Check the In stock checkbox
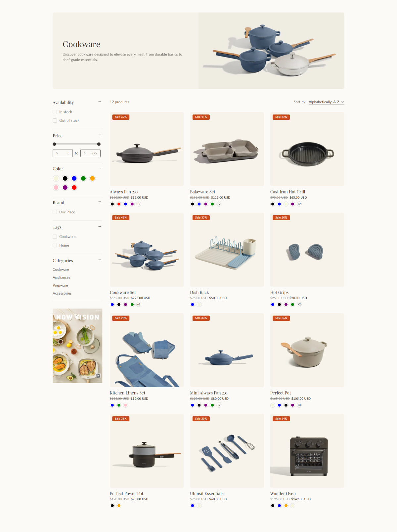This screenshot has height=532, width=397. pyautogui.click(x=55, y=112)
